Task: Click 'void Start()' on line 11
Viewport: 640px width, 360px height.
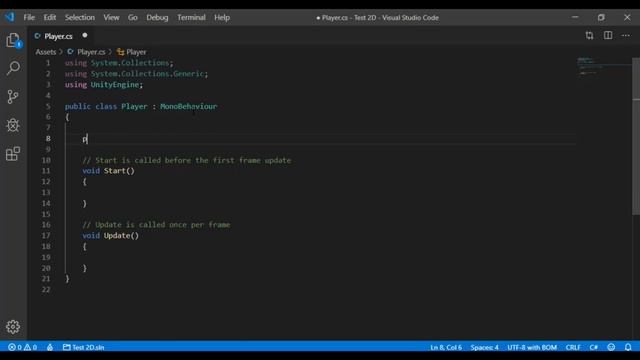Action: (108, 171)
